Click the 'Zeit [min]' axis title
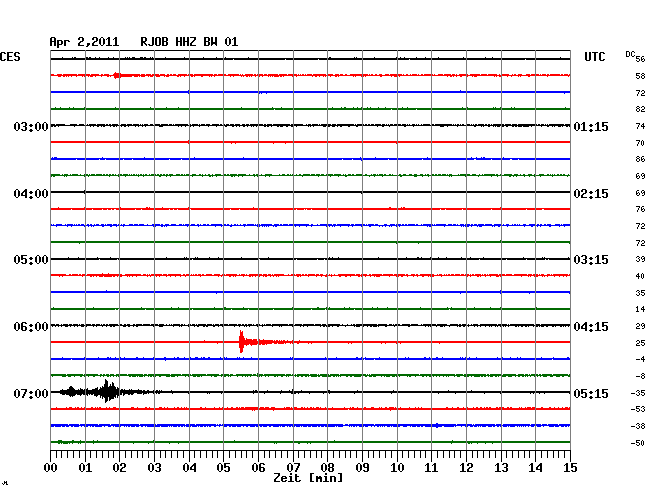Viewport: 650px width, 494px height. point(308,478)
